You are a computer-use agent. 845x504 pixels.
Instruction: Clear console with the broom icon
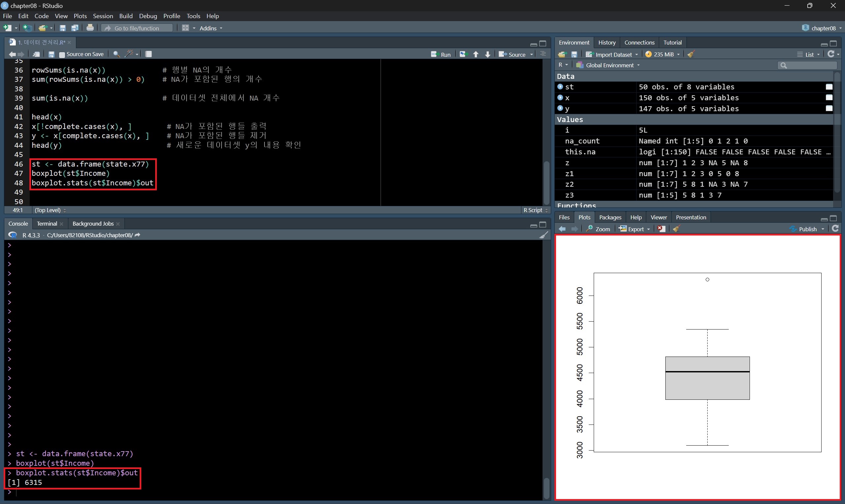[544, 235]
